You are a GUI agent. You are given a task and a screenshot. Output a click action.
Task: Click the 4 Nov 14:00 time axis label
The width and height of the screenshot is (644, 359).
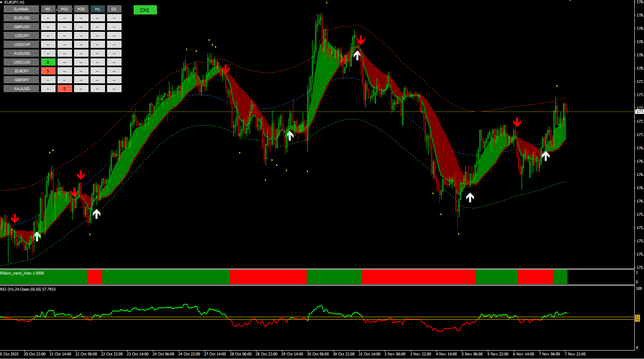[x=446, y=354]
